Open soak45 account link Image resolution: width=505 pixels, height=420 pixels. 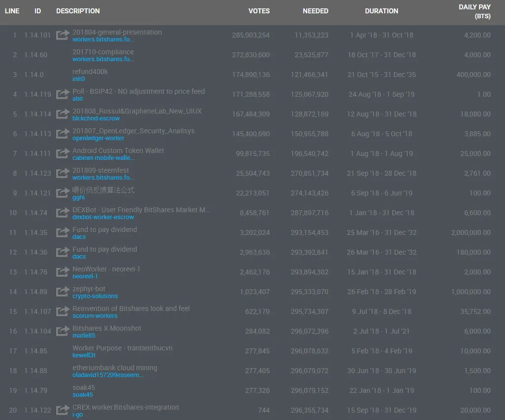point(82,394)
